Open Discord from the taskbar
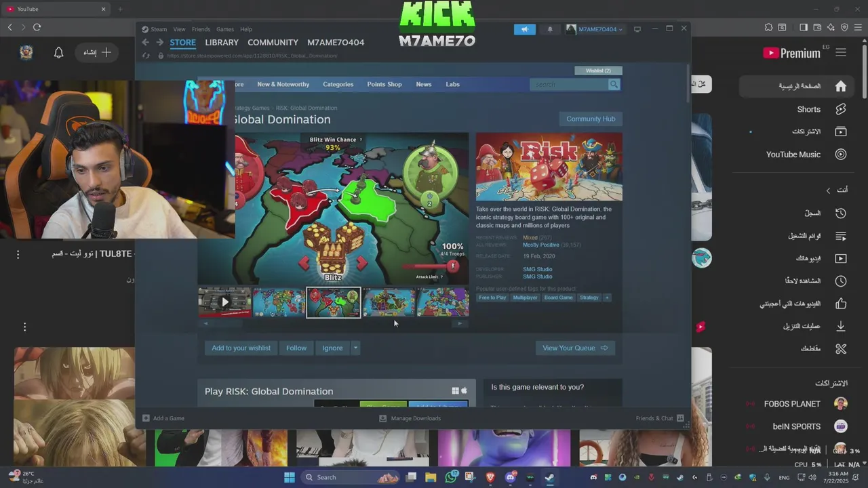868x488 pixels. pos(510,477)
